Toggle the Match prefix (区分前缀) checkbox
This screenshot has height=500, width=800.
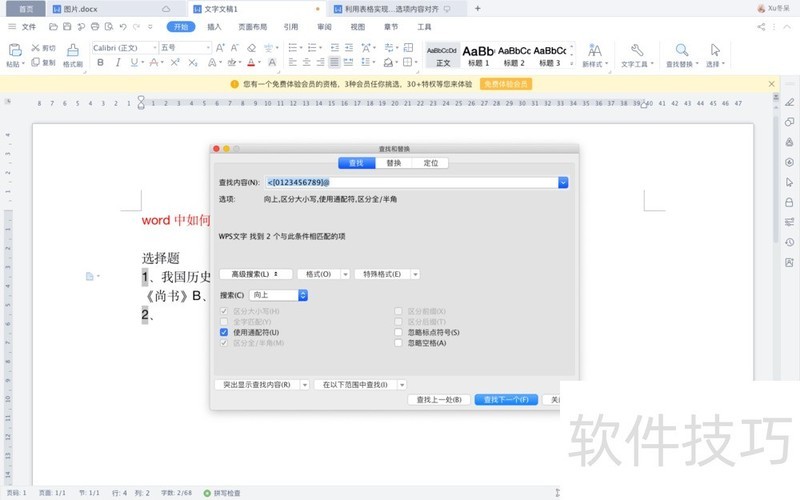tap(398, 311)
